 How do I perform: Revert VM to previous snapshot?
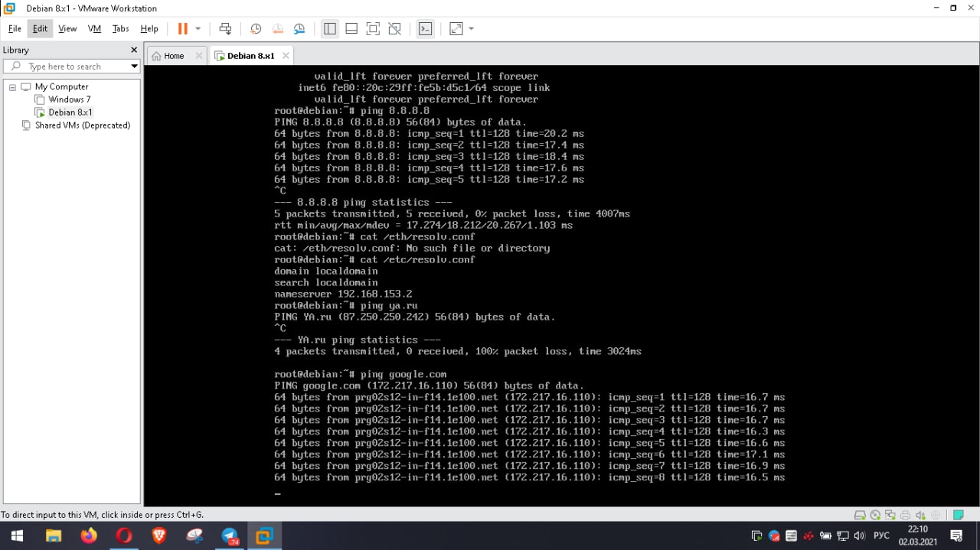[278, 28]
